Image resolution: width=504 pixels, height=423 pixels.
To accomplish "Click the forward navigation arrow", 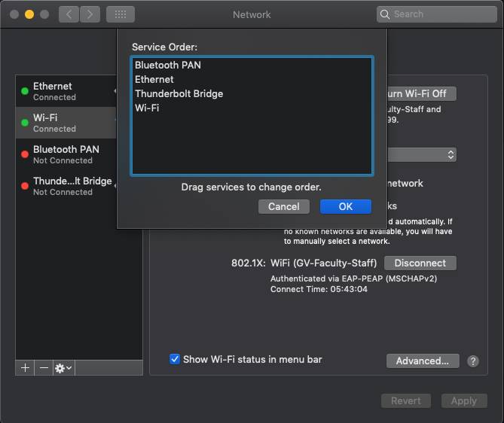I will (x=90, y=14).
